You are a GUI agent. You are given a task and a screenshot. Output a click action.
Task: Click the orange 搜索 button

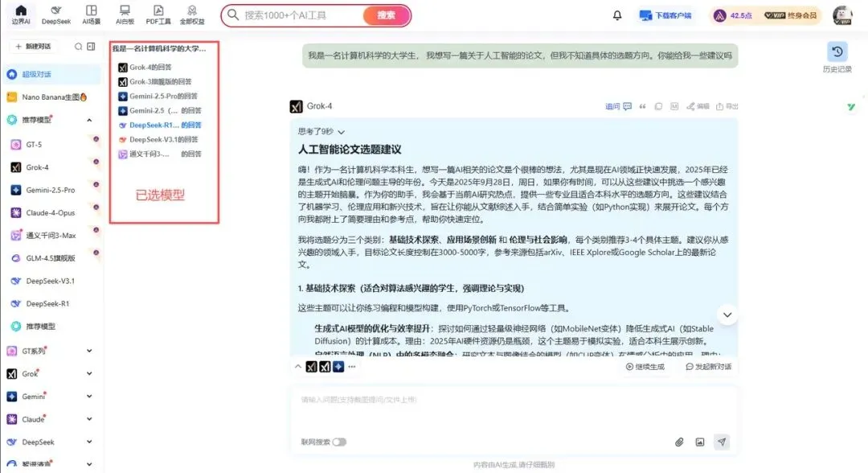(x=387, y=15)
